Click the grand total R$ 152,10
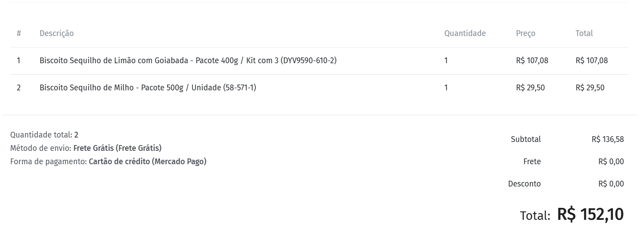 click(x=590, y=215)
